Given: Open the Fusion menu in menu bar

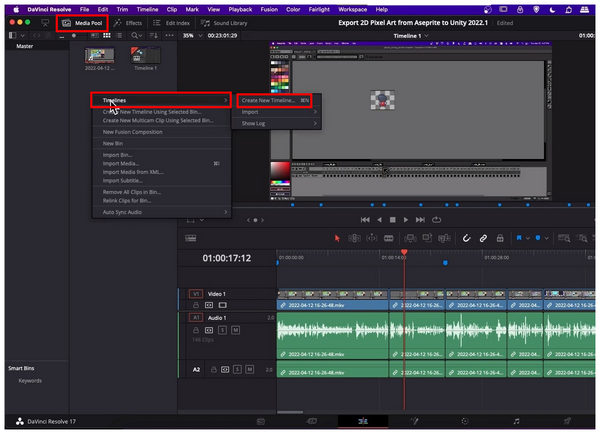Looking at the screenshot, I should [x=269, y=9].
